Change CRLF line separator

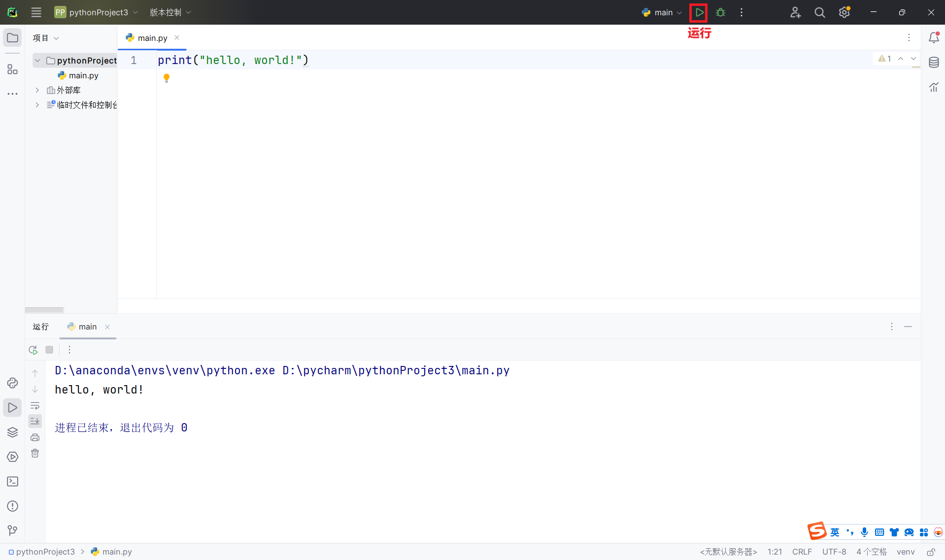[802, 552]
